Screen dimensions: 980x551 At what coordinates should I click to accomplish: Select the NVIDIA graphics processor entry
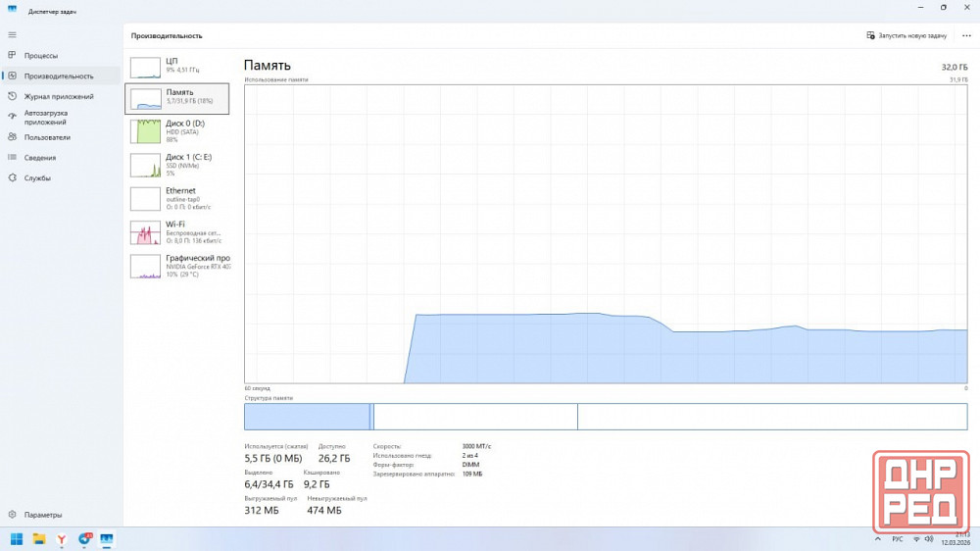click(176, 266)
